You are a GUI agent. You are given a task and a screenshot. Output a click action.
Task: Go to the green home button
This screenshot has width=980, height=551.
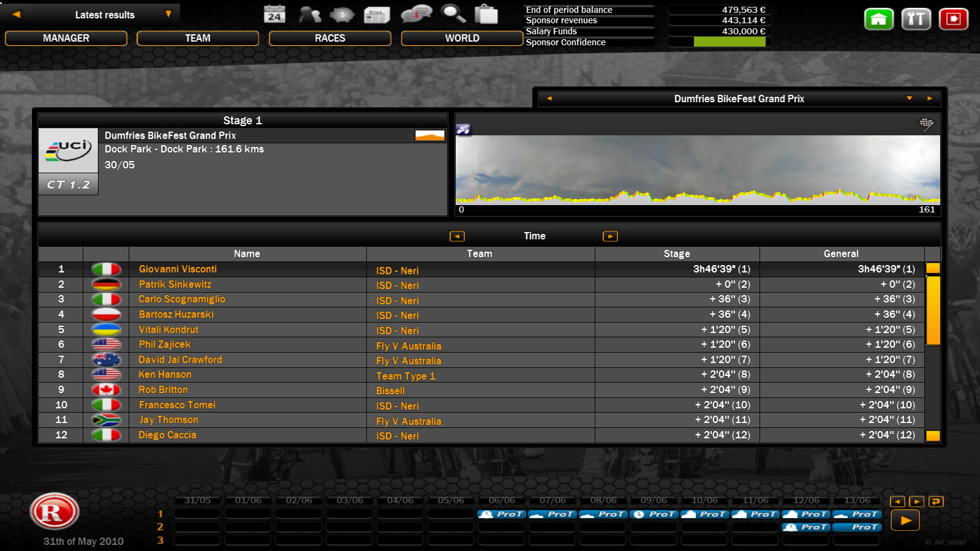[878, 19]
